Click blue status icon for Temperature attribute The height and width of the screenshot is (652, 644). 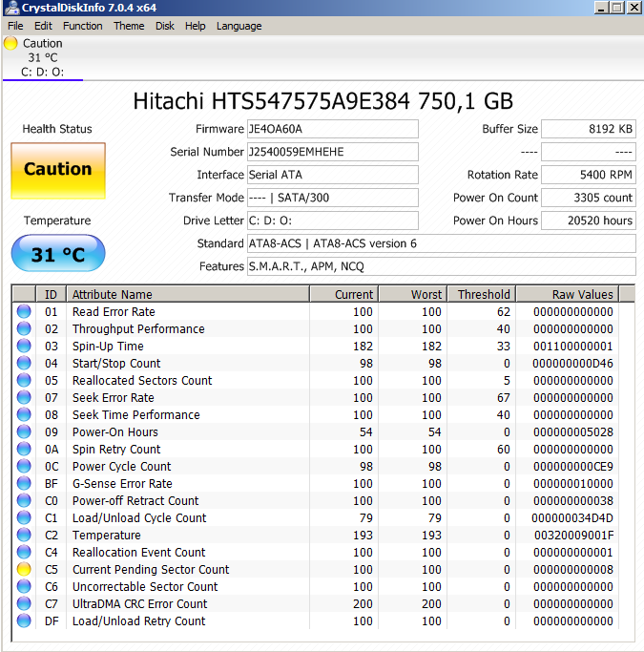[x=24, y=535]
